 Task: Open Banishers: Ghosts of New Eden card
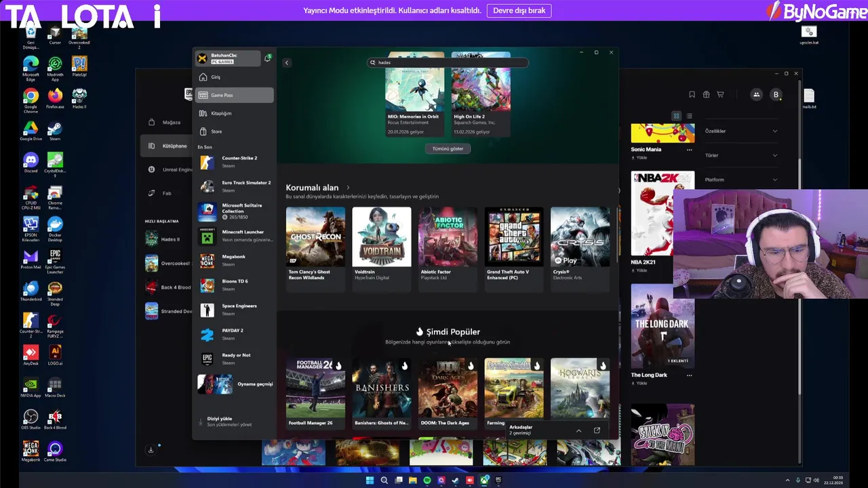381,393
